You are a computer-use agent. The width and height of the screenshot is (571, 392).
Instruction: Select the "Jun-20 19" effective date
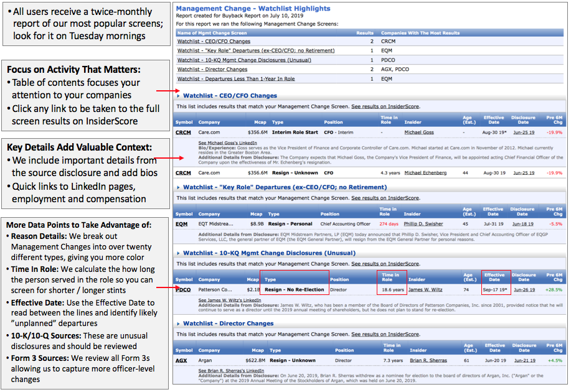click(496, 360)
